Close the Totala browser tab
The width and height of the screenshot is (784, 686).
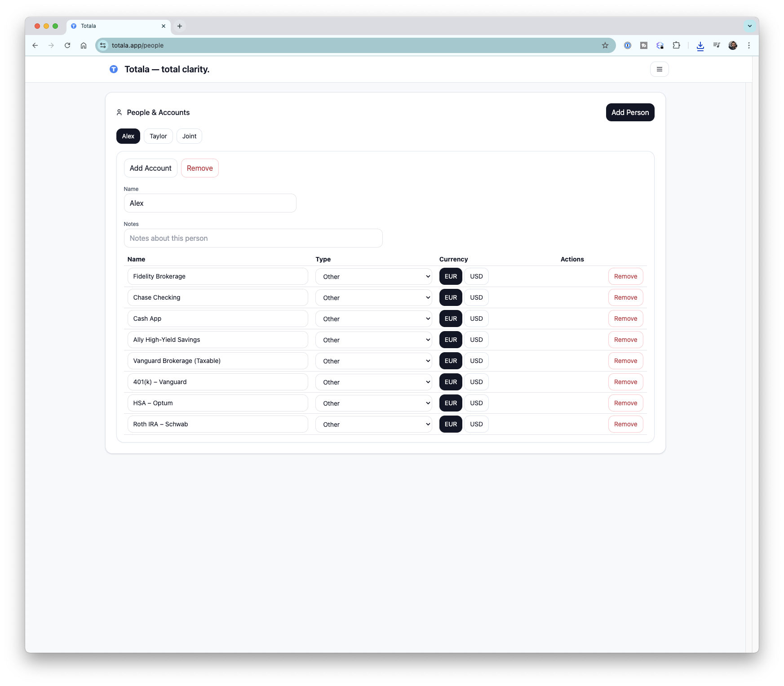[164, 26]
